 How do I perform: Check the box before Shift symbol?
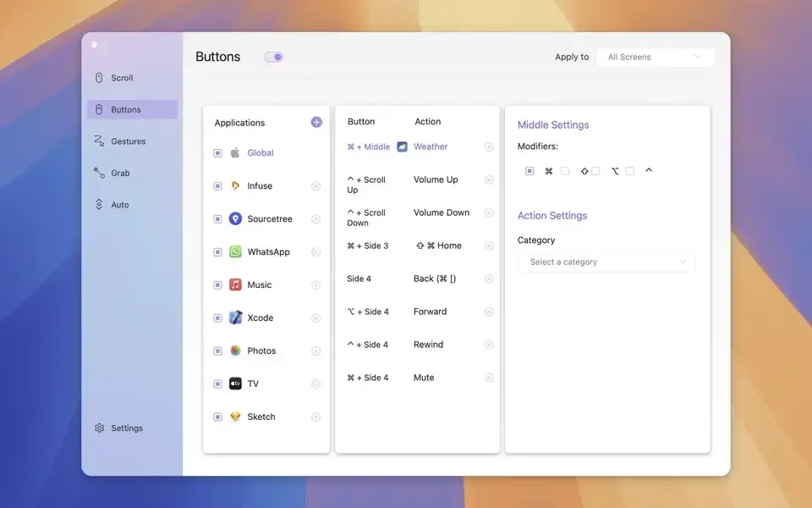(x=565, y=170)
